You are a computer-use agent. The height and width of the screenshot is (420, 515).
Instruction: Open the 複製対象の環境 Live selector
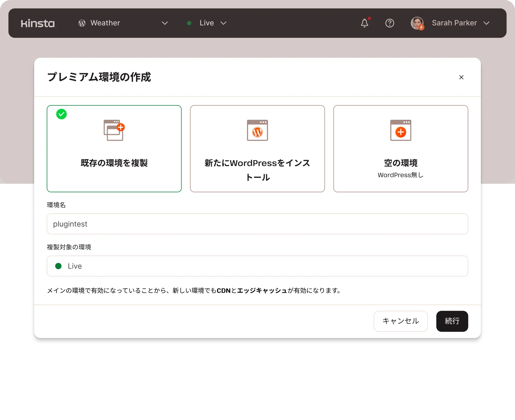pyautogui.click(x=257, y=266)
